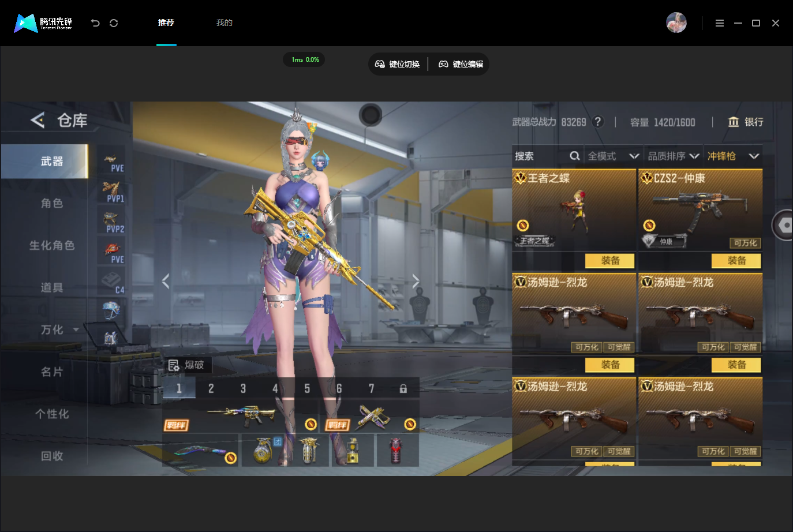The image size is (793, 532).
Task: Select the crossed dual pistols secondary slot
Action: (371, 415)
